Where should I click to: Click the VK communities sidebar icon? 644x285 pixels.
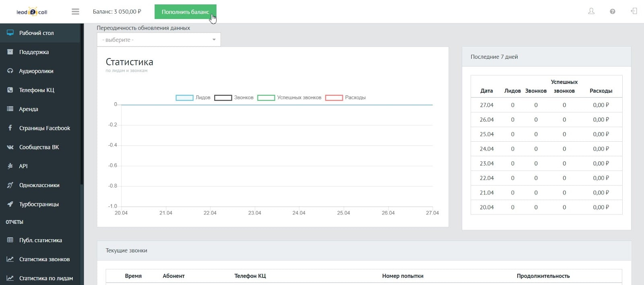pos(10,147)
